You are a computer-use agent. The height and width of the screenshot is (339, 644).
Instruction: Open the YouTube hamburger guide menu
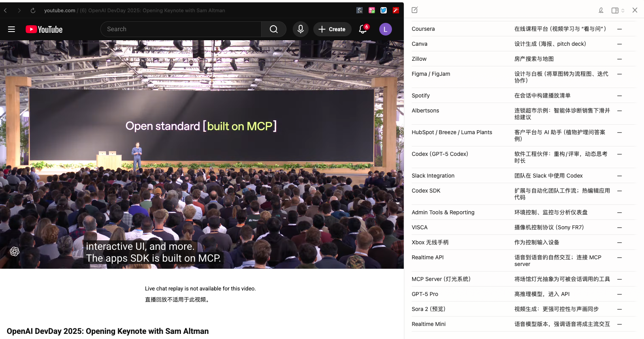tap(11, 29)
